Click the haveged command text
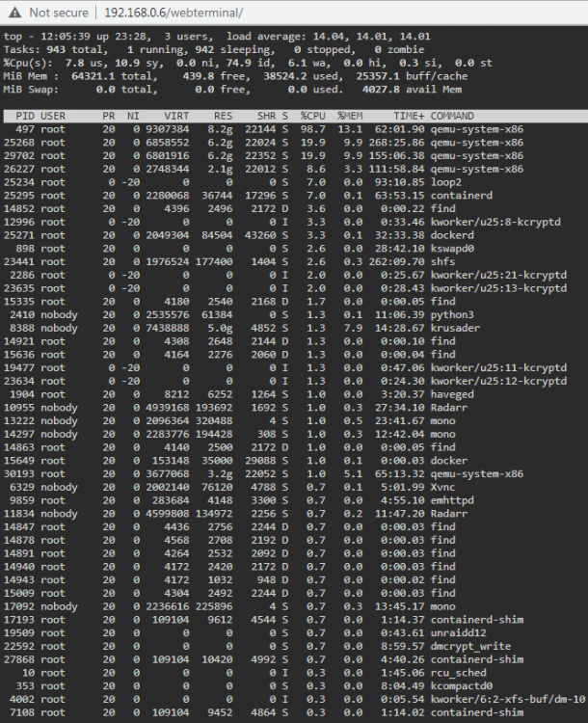The height and width of the screenshot is (723, 588). coord(452,394)
